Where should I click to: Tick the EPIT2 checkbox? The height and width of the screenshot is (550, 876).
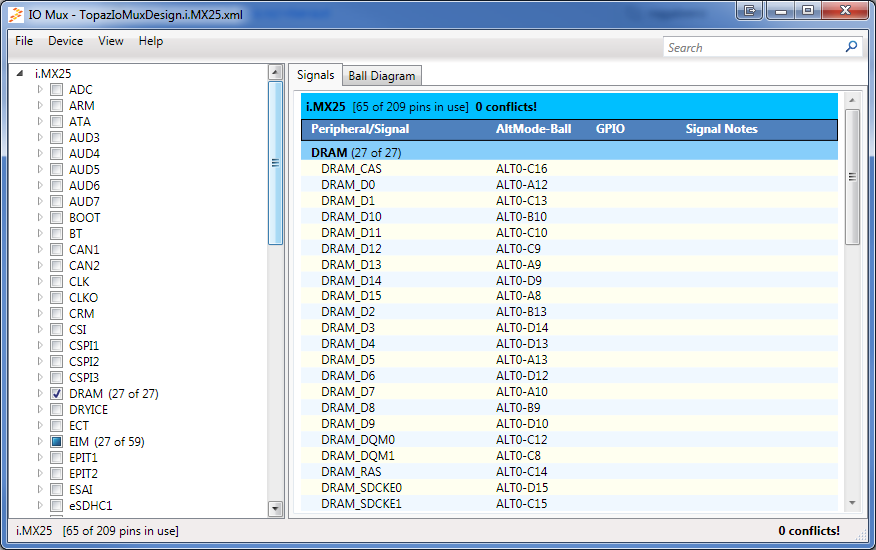pos(56,473)
